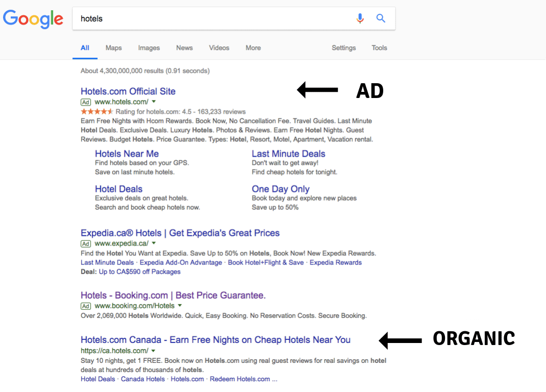Expand dropdown arrow beside https://ca.hotels.com
This screenshot has height=392, width=546.
coord(153,351)
